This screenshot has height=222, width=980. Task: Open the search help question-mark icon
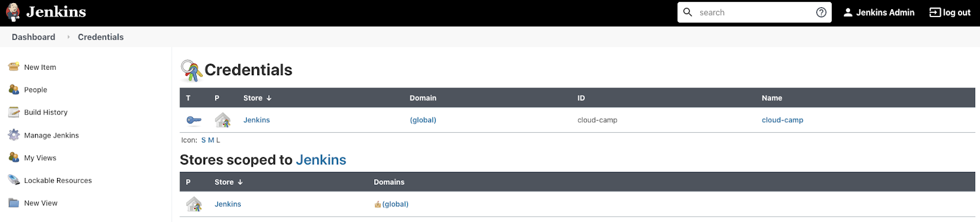pyautogui.click(x=821, y=12)
